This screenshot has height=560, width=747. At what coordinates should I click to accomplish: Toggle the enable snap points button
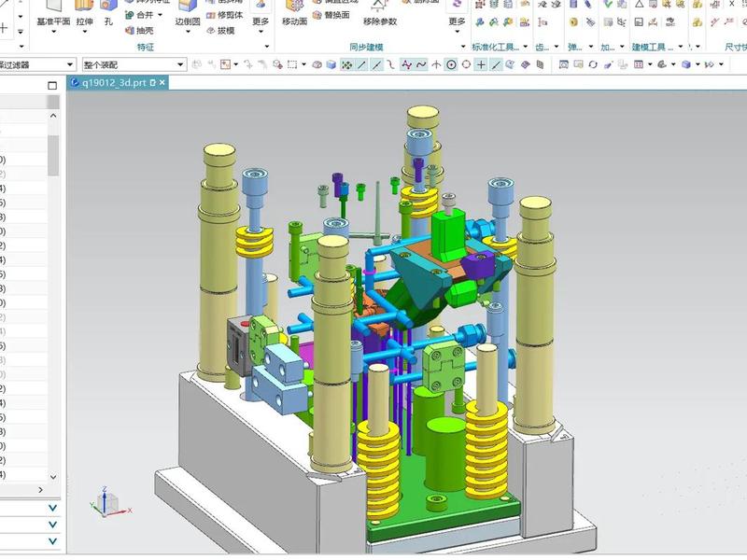[346, 64]
